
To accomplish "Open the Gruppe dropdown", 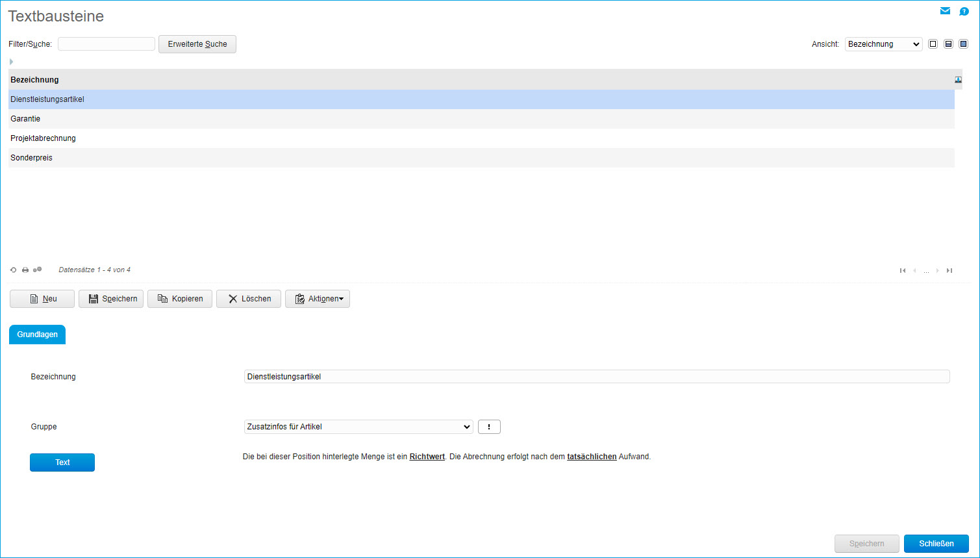I will [358, 427].
